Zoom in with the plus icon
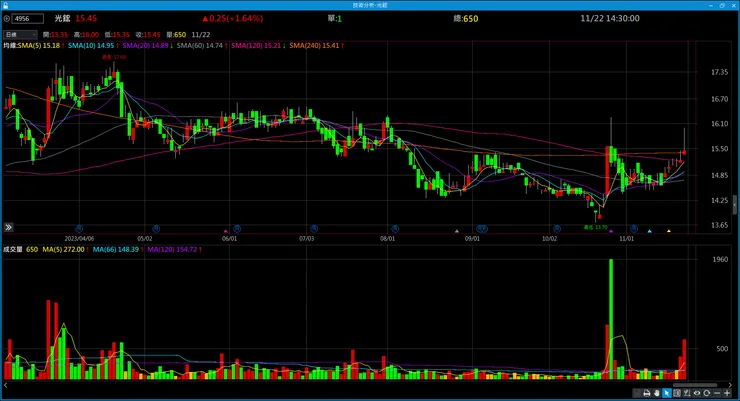The width and height of the screenshot is (740, 401). 727,393
